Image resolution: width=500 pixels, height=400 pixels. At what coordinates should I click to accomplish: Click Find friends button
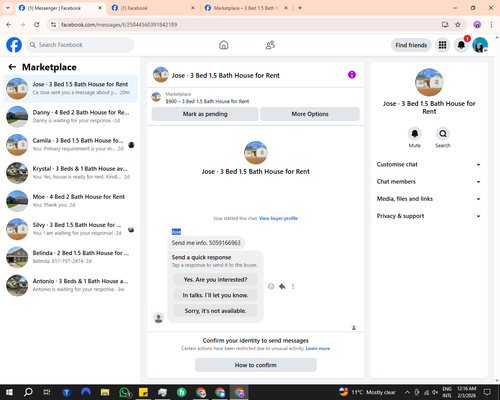[411, 45]
